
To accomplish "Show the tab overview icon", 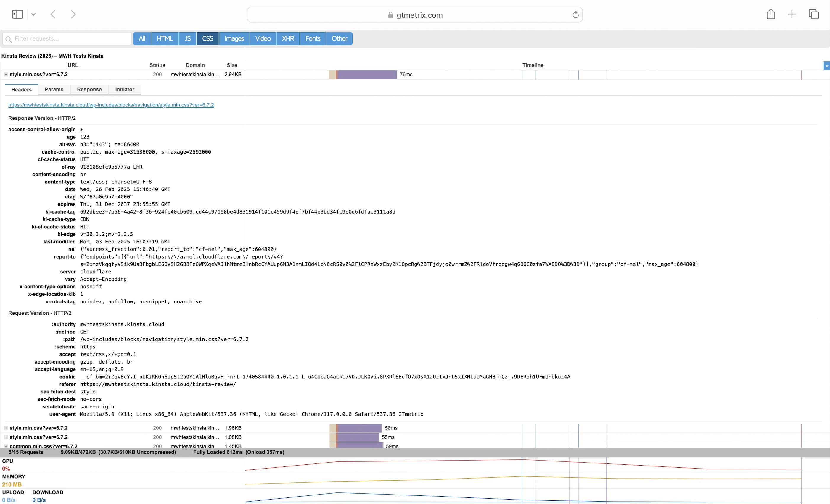I will pos(813,14).
